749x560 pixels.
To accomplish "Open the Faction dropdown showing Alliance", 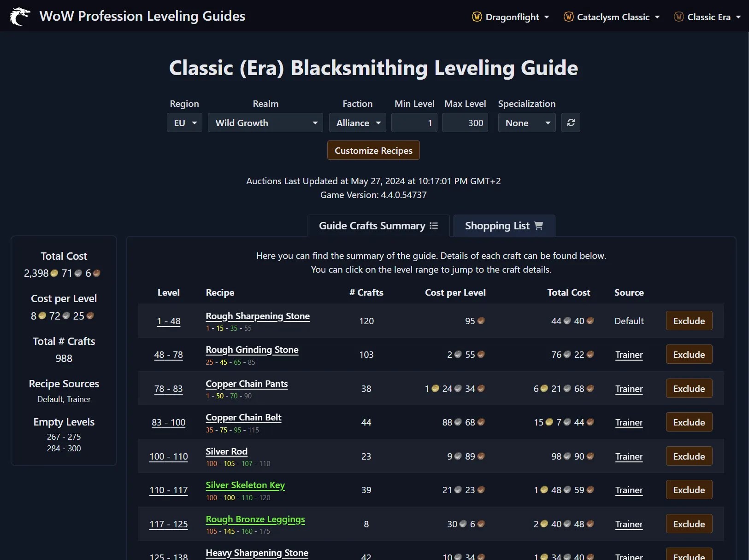I will click(x=357, y=122).
